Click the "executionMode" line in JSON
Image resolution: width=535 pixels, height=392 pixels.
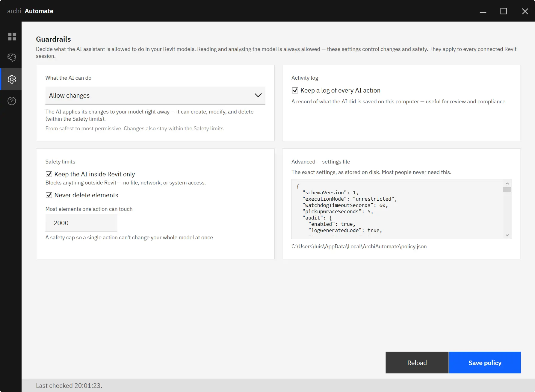350,199
